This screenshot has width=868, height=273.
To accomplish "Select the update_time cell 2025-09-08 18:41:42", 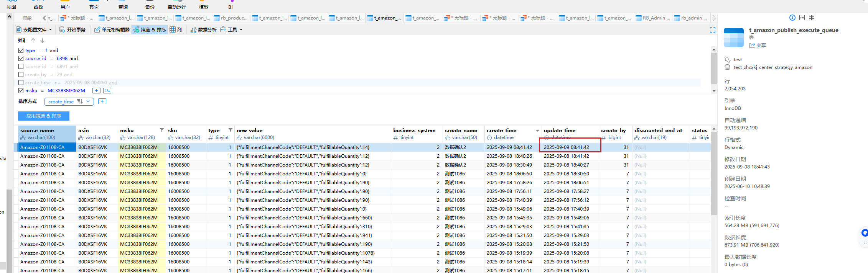I will (570, 156).
